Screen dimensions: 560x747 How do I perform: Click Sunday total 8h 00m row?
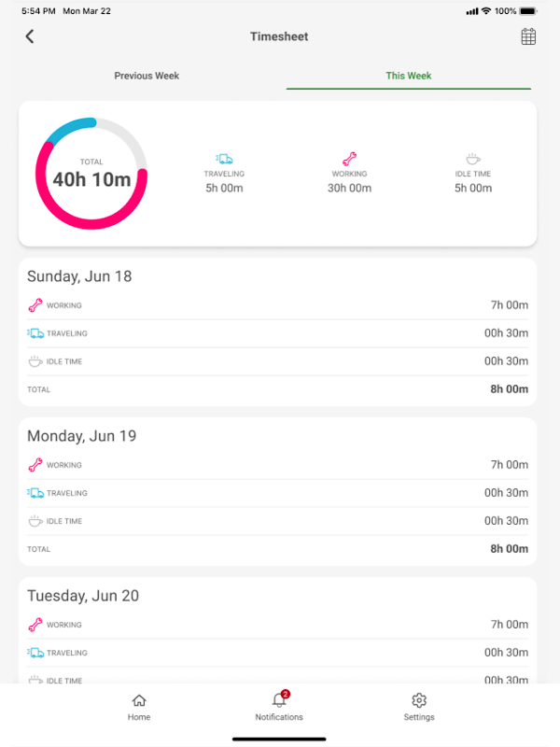pos(277,389)
